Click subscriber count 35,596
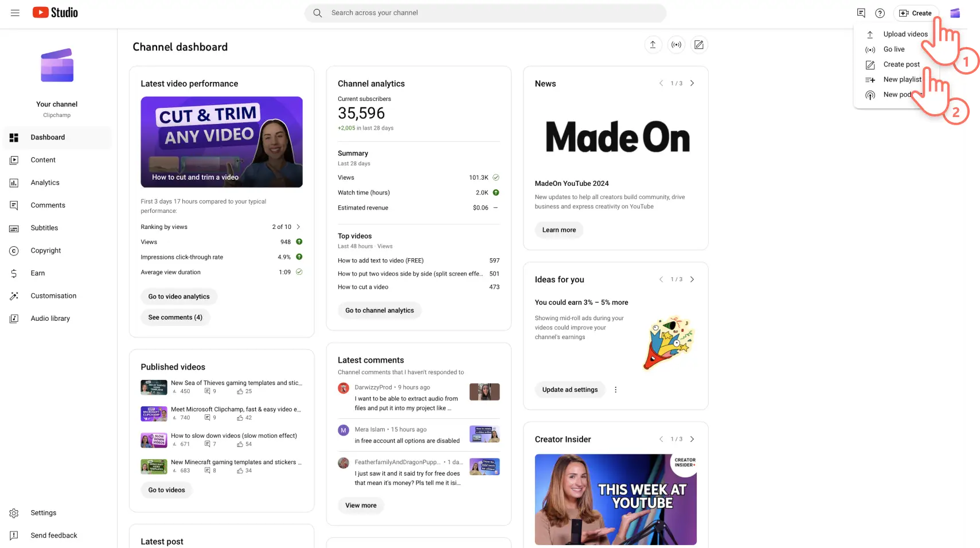 point(361,113)
